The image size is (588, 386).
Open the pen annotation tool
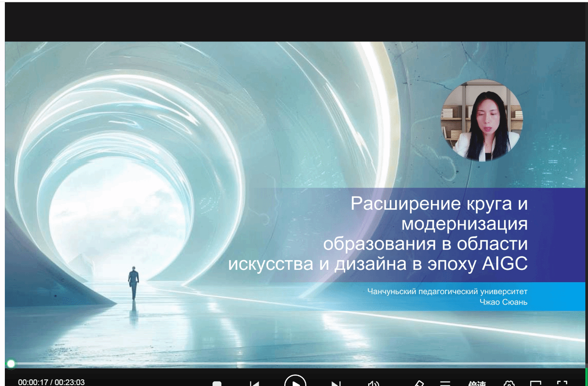coord(418,383)
